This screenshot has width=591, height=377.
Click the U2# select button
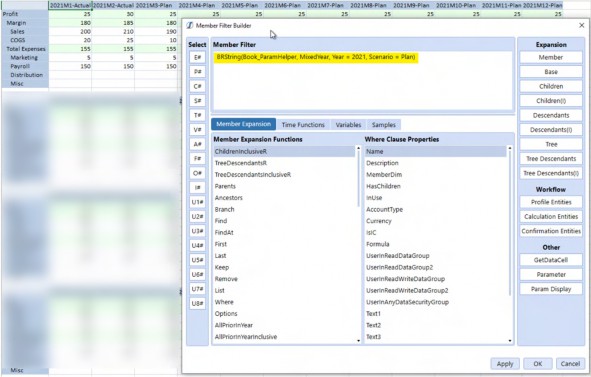(198, 216)
